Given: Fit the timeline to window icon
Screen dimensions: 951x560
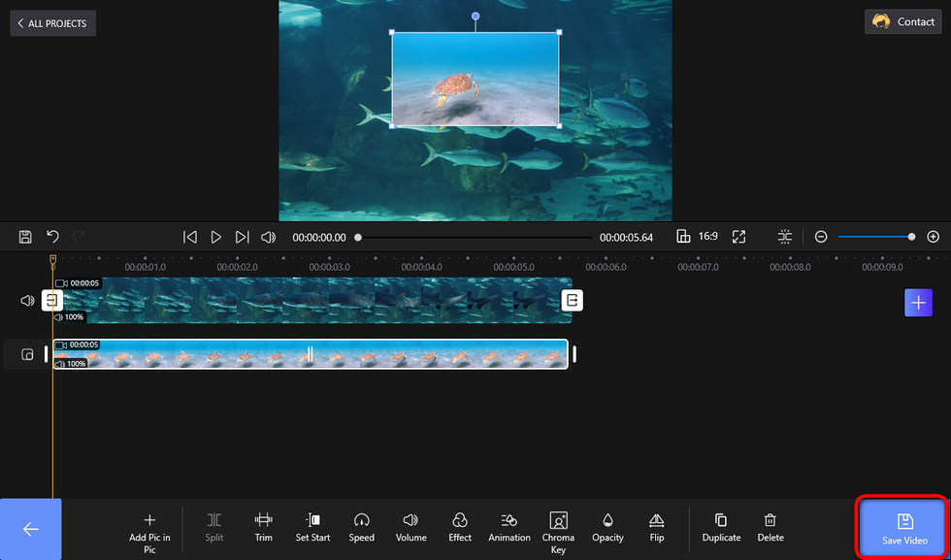Looking at the screenshot, I should coord(785,237).
